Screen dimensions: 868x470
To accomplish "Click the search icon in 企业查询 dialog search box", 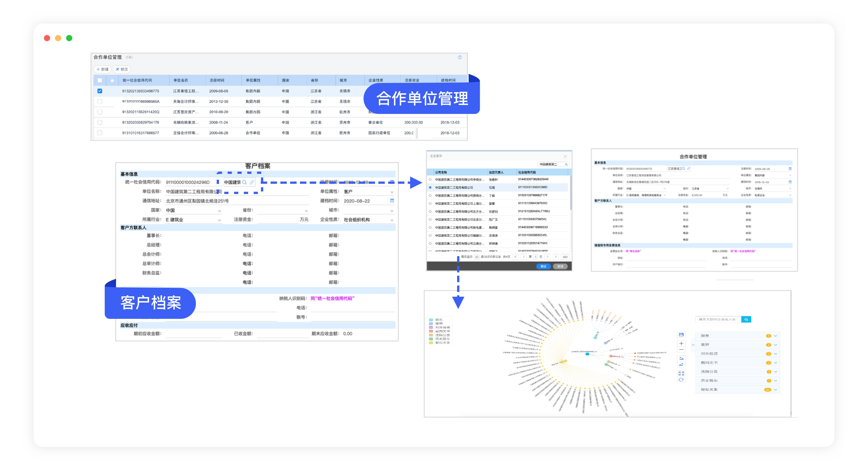I will pos(566,164).
